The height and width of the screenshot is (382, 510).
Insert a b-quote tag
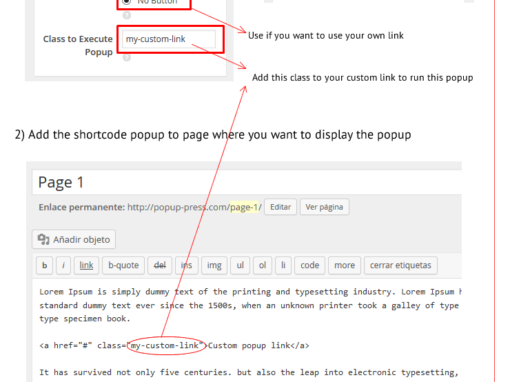123,265
